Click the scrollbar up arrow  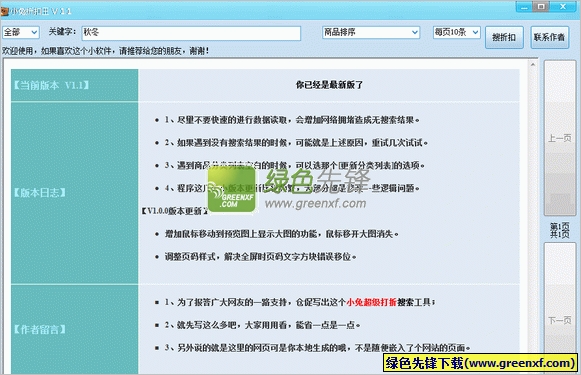(x=533, y=65)
